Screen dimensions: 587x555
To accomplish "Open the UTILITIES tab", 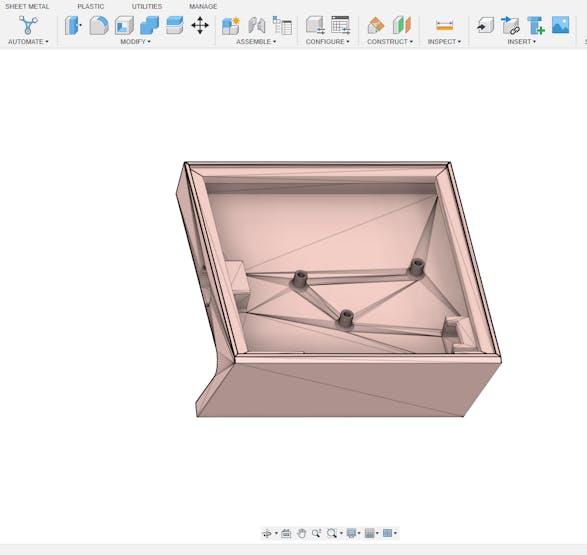I will 147,6.
